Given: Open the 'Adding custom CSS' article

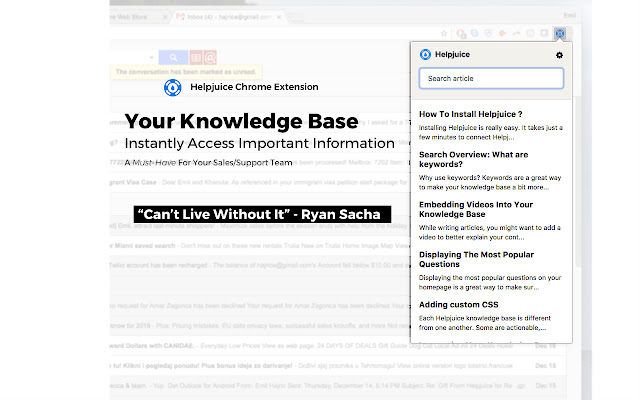Looking at the screenshot, I should (x=461, y=304).
